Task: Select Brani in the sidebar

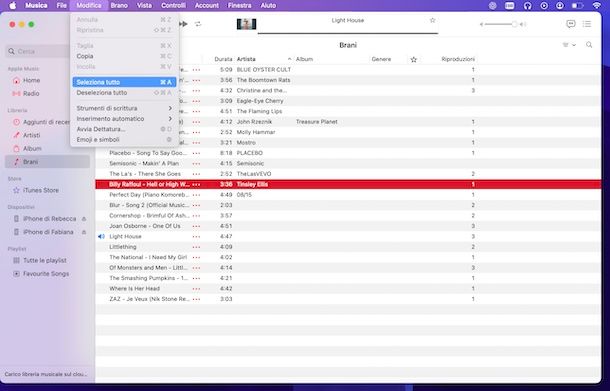Action: point(47,162)
